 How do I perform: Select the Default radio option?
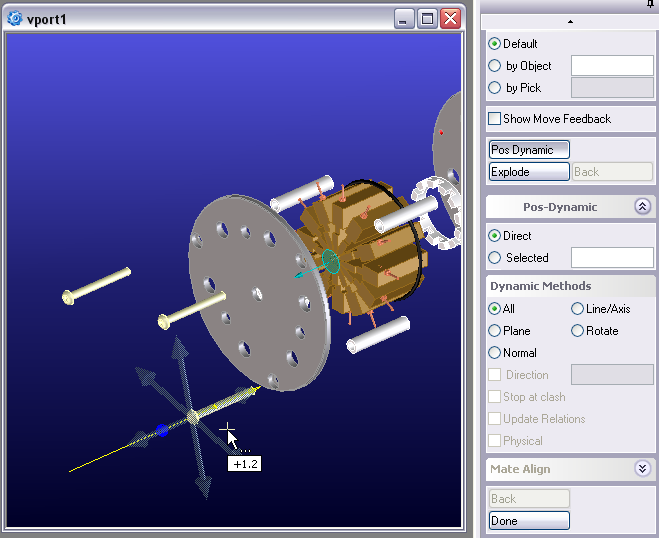coord(495,44)
